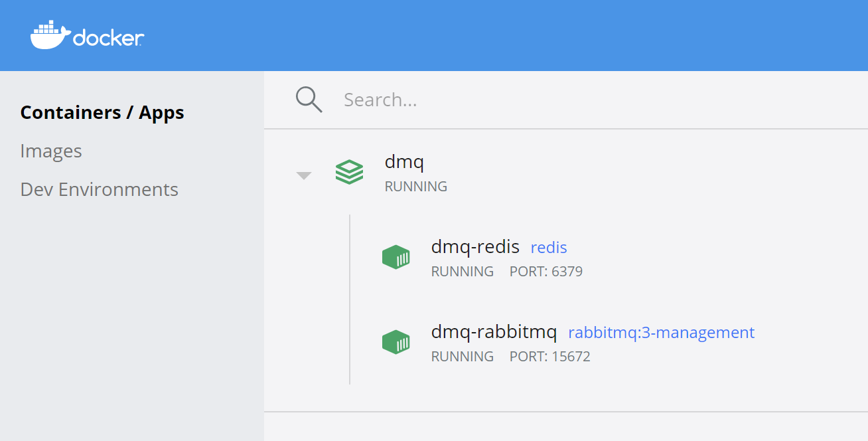Switch to the Images section

(x=51, y=151)
